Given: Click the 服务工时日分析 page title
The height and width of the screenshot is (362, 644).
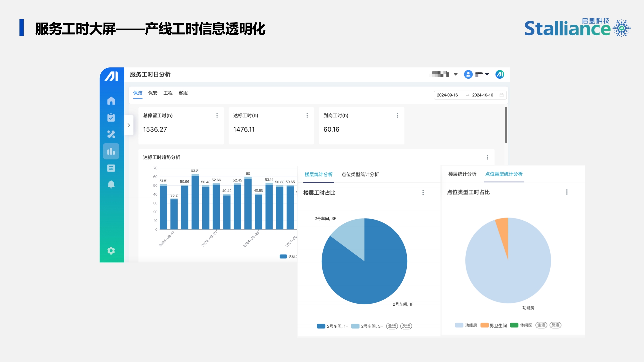Looking at the screenshot, I should tap(150, 74).
